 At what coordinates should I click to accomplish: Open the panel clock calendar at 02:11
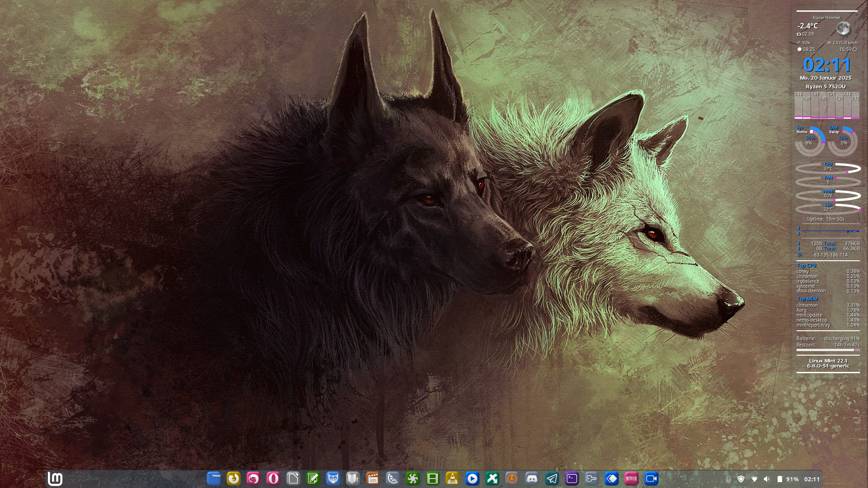point(812,479)
